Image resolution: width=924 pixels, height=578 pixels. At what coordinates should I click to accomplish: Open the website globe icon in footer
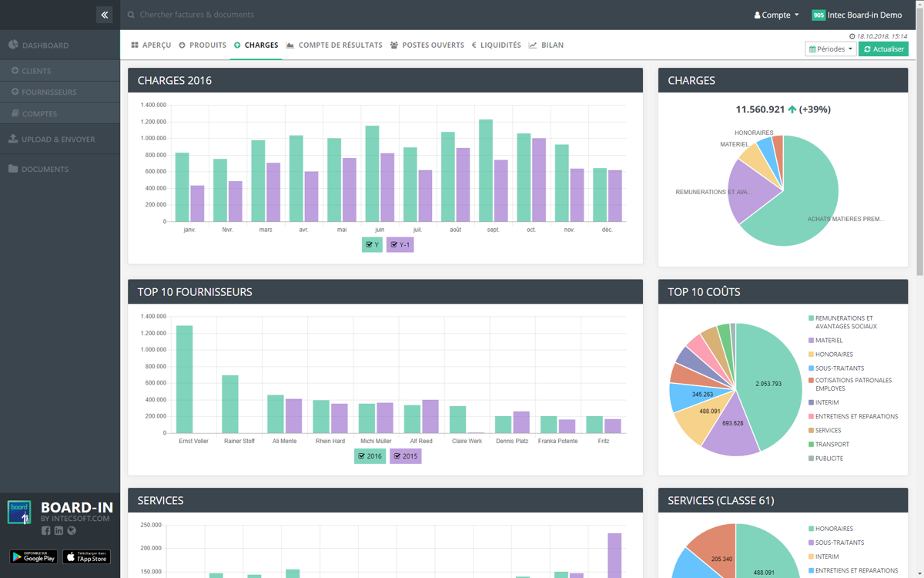pos(72,531)
